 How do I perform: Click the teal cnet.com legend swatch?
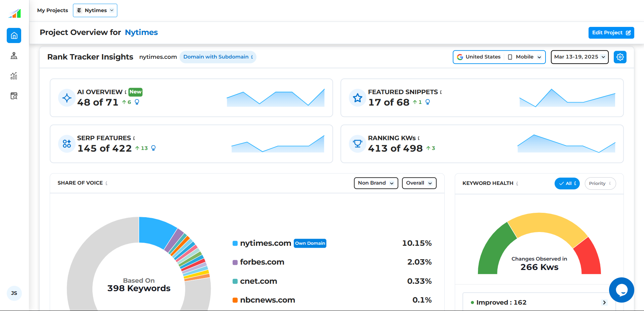coord(235,281)
